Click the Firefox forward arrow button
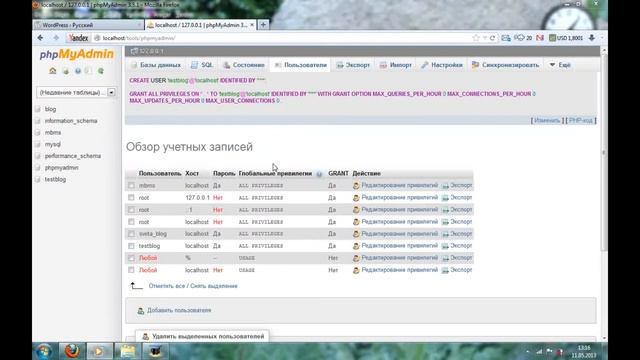640x360 pixels. click(x=56, y=38)
